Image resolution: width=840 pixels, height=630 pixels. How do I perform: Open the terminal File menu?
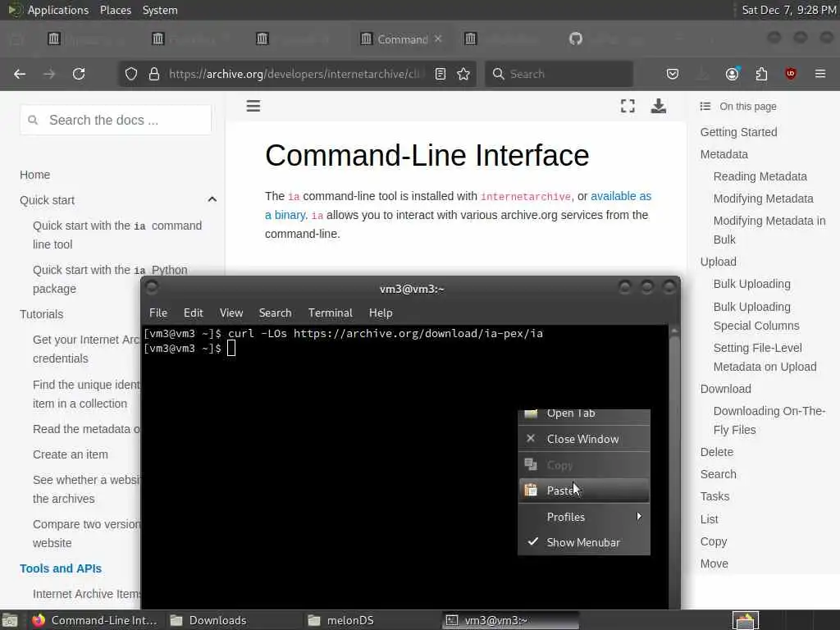pos(158,313)
